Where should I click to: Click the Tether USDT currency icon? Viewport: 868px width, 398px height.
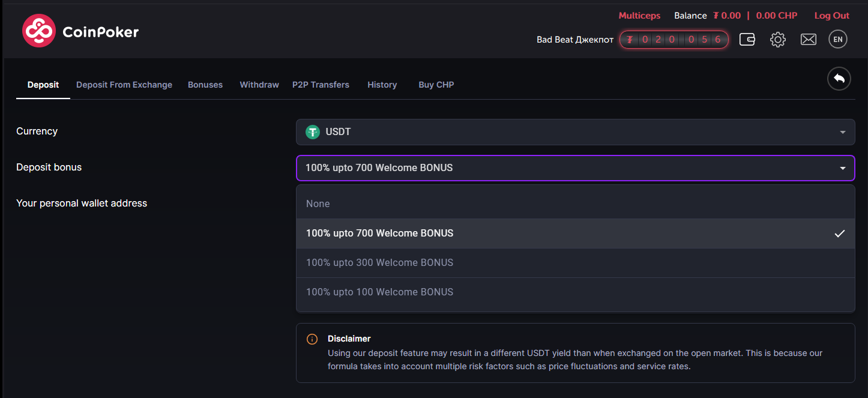[x=312, y=132]
